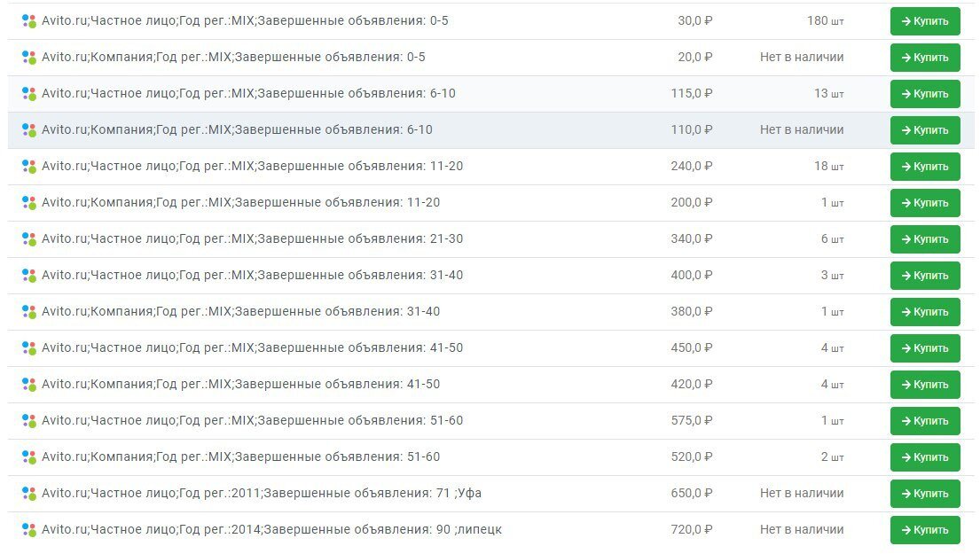Select the 240,0 ₽ price value
980x554 pixels.
(692, 166)
